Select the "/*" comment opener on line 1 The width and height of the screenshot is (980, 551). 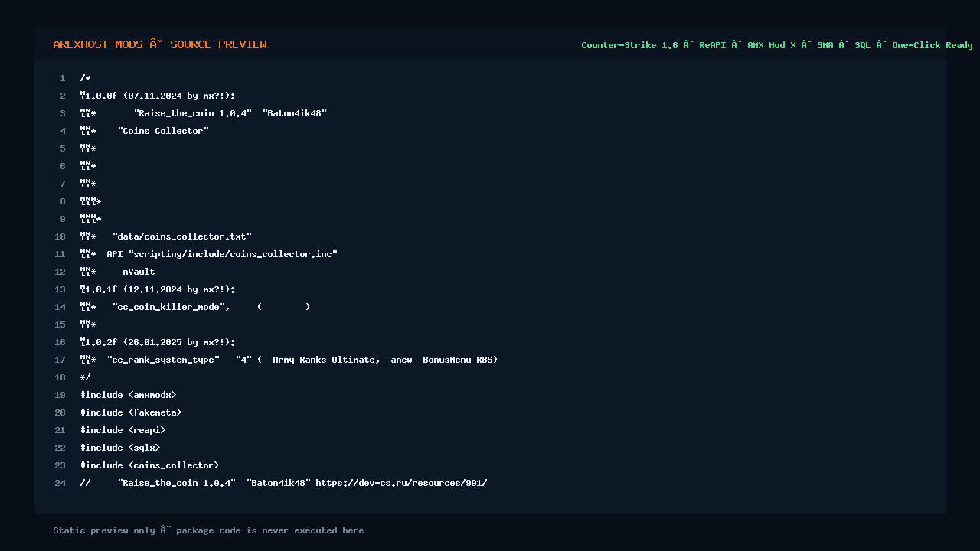pyautogui.click(x=86, y=78)
